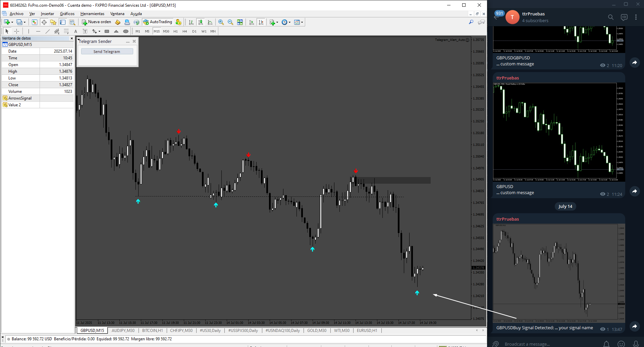Switch chart to bar chart style
644x347 pixels.
tap(191, 22)
